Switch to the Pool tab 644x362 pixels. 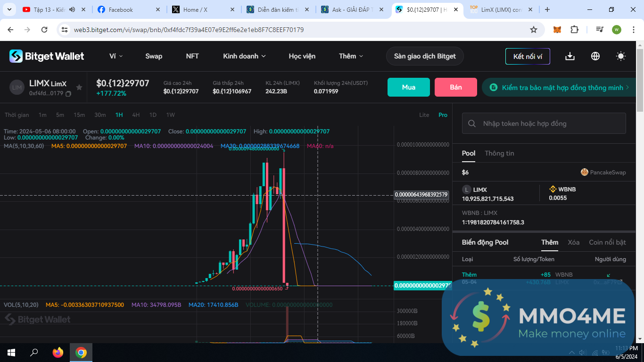tap(469, 153)
